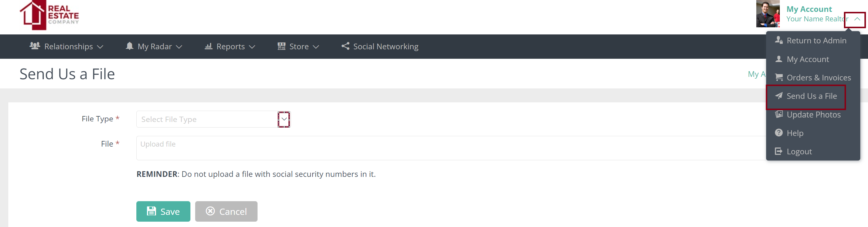Expand the Relationships navigation menu
This screenshot has height=227, width=868.
click(x=66, y=47)
